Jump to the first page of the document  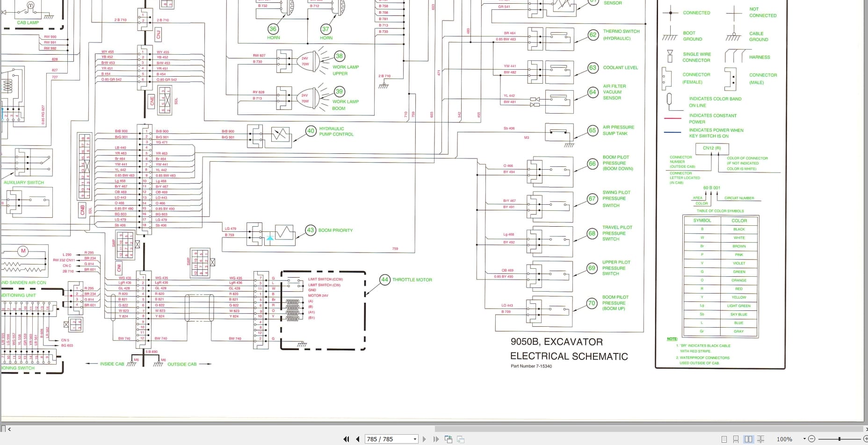coord(346,439)
